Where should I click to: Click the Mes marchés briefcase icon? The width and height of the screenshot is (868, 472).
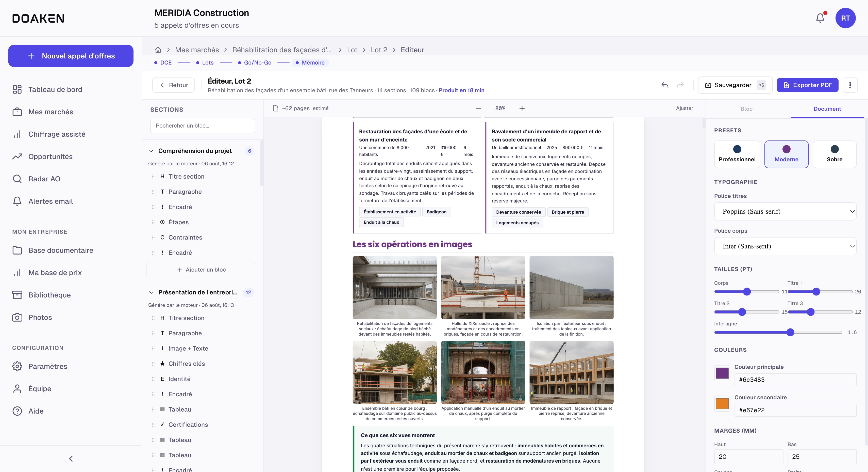coord(17,112)
